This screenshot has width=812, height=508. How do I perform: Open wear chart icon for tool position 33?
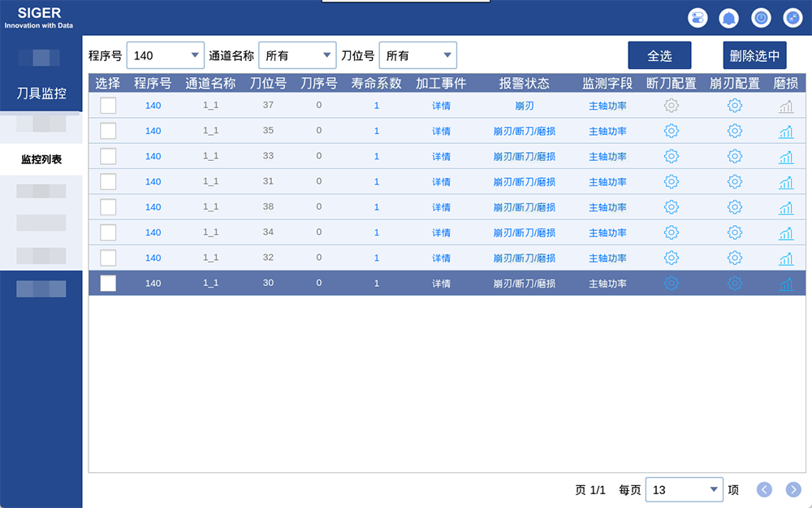pyautogui.click(x=786, y=157)
